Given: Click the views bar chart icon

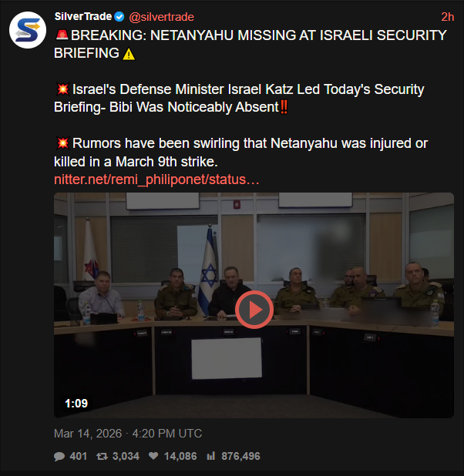Looking at the screenshot, I should click(211, 456).
